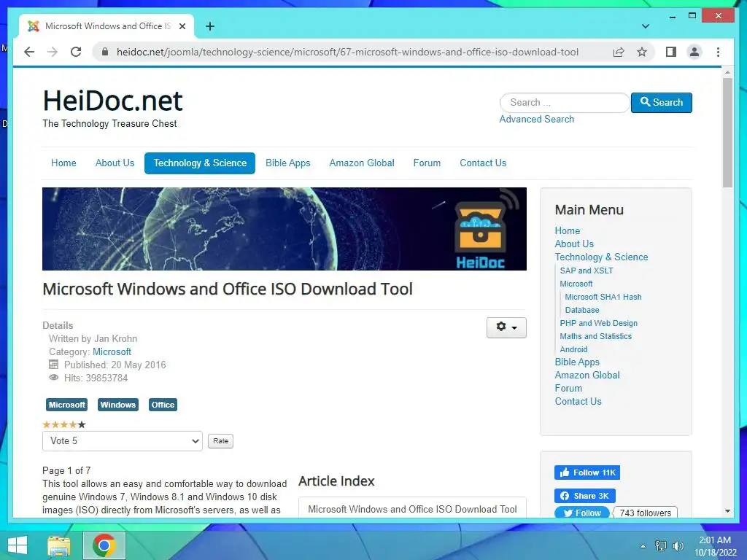Click the padlock site info icon

105,52
